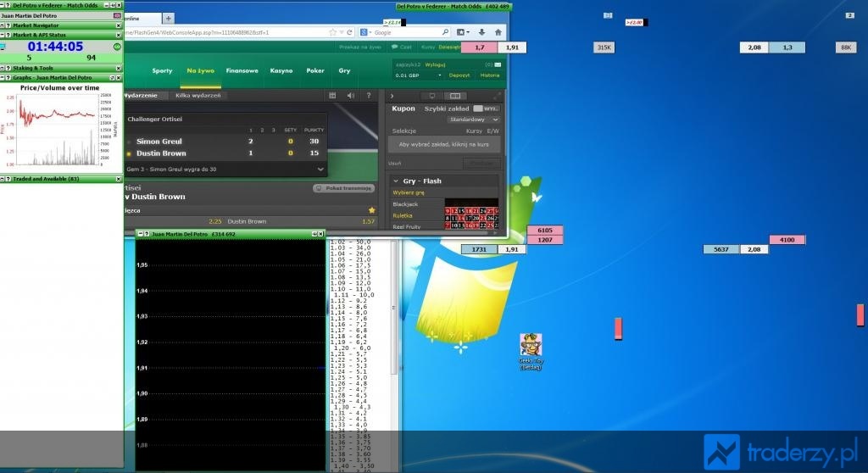Open the Historia link

pyautogui.click(x=489, y=75)
